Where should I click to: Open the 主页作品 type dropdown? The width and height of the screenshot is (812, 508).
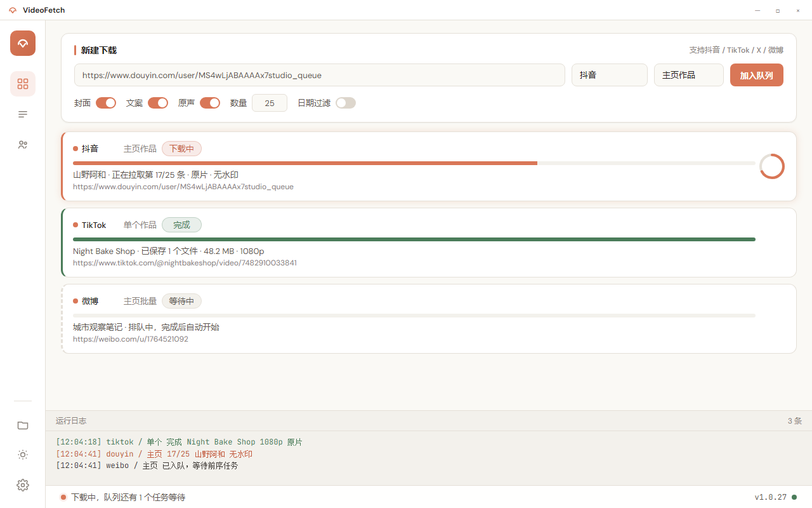(x=689, y=75)
